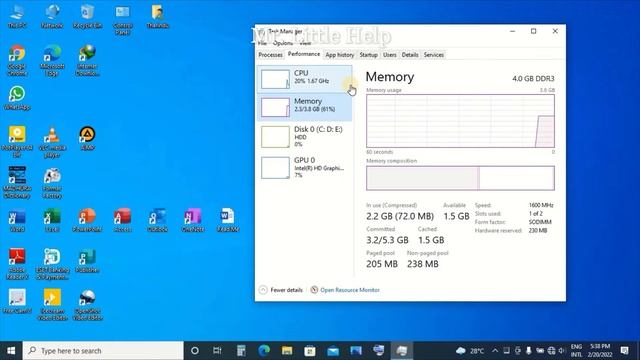The height and width of the screenshot is (360, 640).
Task: Click the volume icon in system tray
Action: pyautogui.click(x=562, y=351)
